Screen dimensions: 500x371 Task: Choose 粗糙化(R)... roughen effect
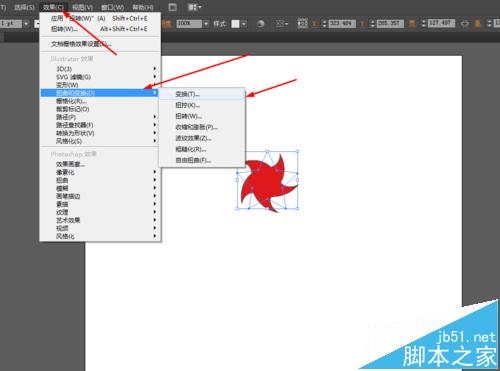coord(202,149)
